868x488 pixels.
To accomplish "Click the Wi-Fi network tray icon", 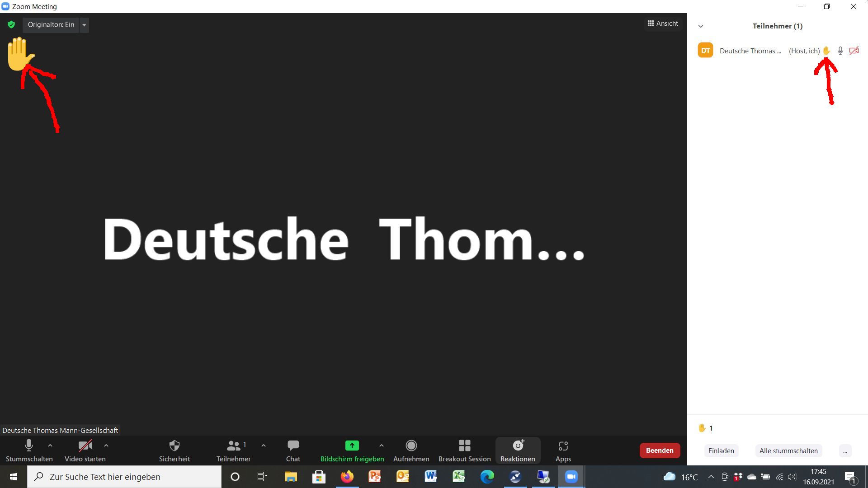I will coord(779,477).
